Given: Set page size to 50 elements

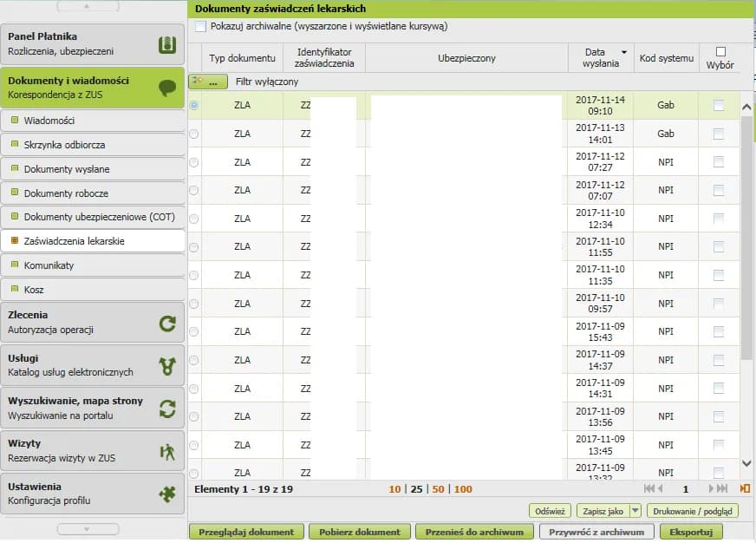Looking at the screenshot, I should [438, 489].
